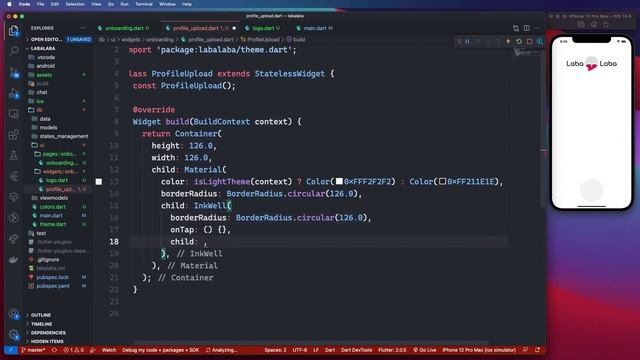Open the Run menu in menu bar

pyautogui.click(x=124, y=4)
